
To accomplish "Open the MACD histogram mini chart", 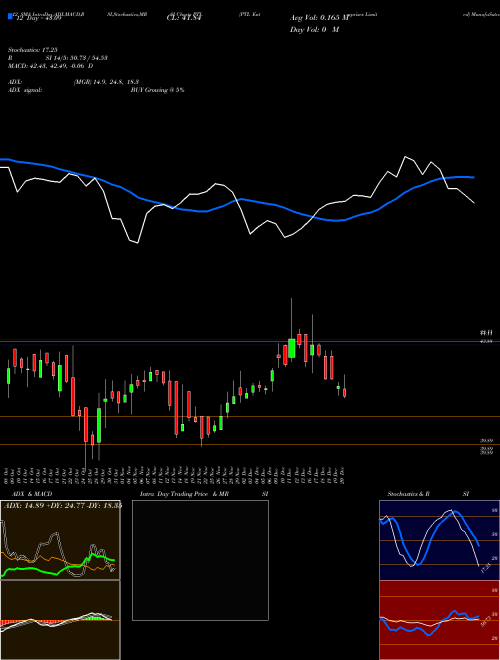I will pyautogui.click(x=60, y=620).
